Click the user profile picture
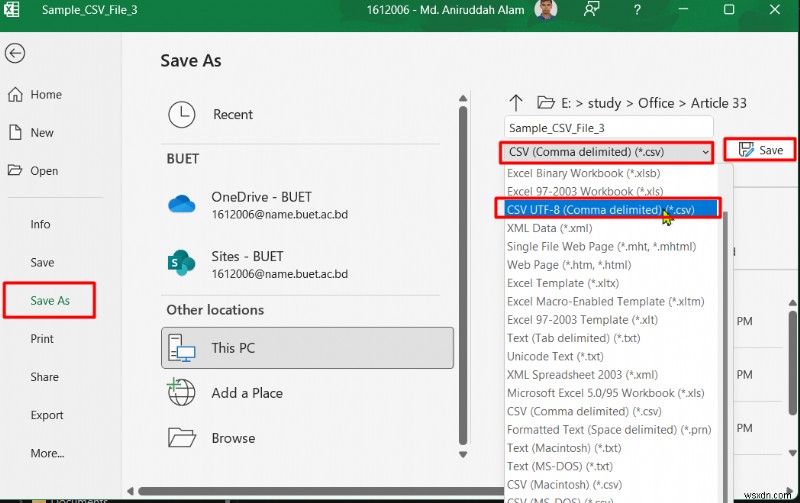 pos(545,9)
